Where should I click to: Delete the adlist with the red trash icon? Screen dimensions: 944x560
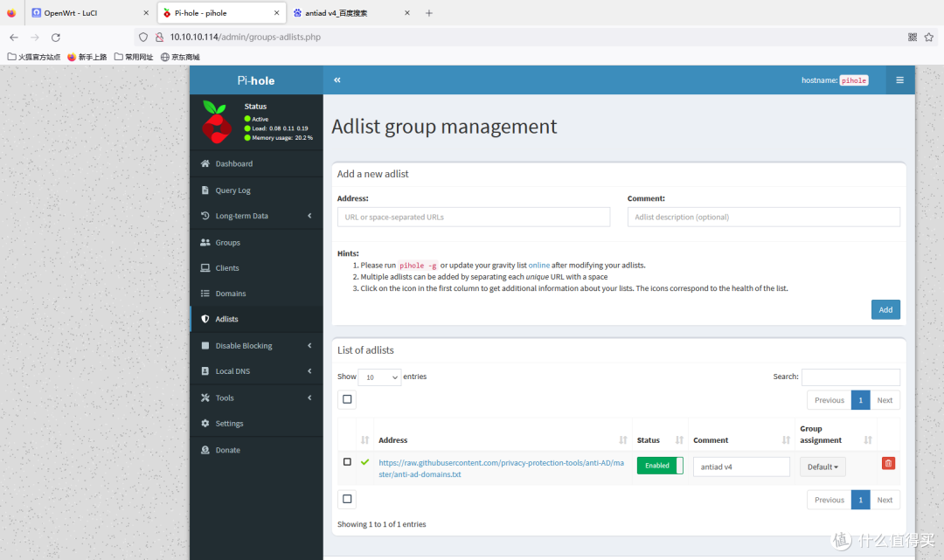(x=888, y=463)
